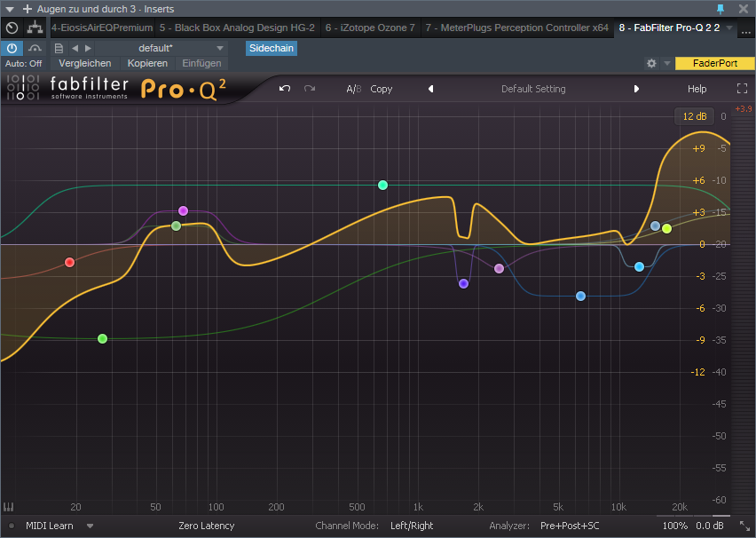Image resolution: width=756 pixels, height=538 pixels.
Task: Open the gear settings icon
Action: [x=651, y=63]
